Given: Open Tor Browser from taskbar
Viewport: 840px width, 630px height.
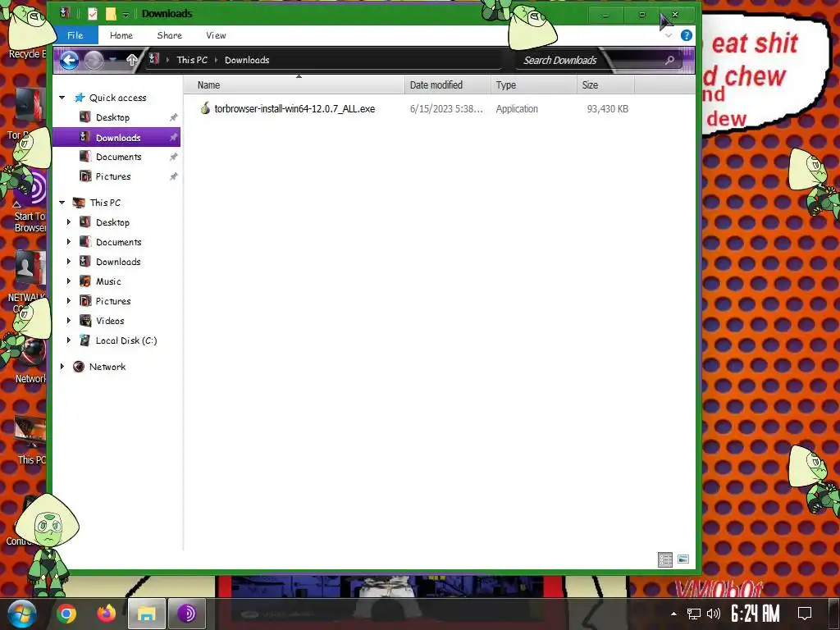Looking at the screenshot, I should click(x=186, y=614).
